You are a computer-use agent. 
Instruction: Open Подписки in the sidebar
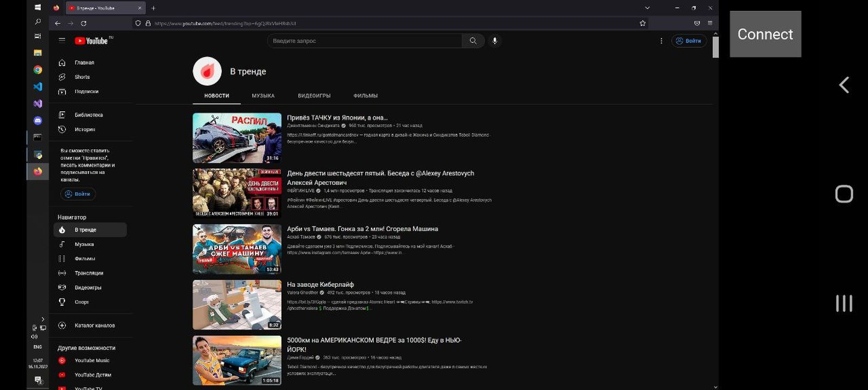coord(90,92)
